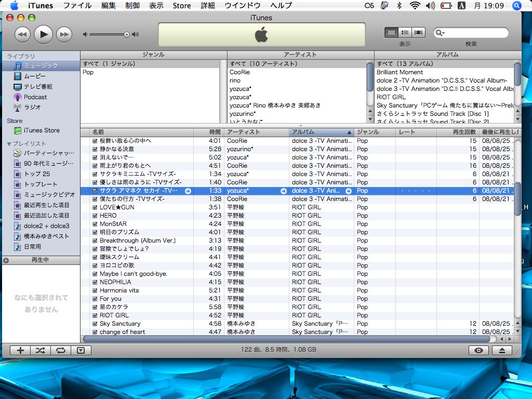Screen dimensions: 532x399
Task: Click arrow next to selected yozuca* artist
Action: point(284,191)
